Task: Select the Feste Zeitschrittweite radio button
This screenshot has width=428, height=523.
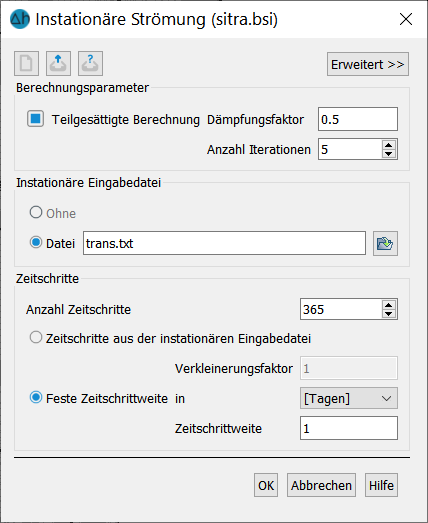Action: pyautogui.click(x=36, y=397)
